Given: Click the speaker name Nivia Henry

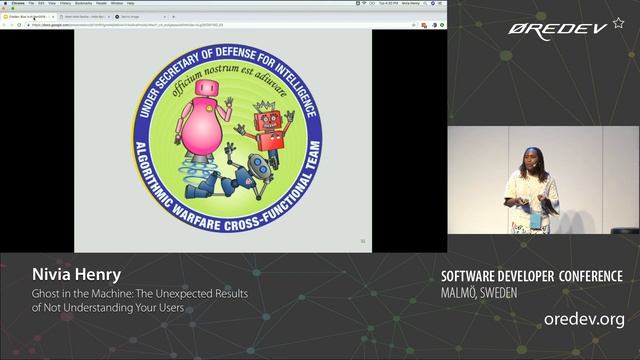Looking at the screenshot, I should 76,274.
